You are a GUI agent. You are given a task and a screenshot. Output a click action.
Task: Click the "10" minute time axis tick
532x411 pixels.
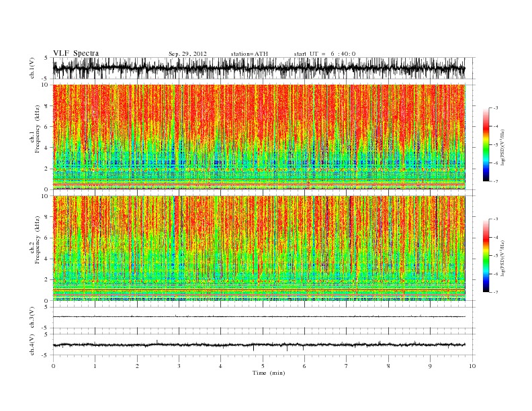[x=472, y=366]
